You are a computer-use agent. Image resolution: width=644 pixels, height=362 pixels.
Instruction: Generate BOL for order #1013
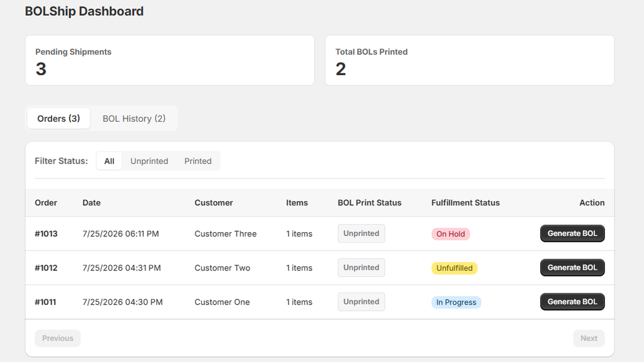coord(572,233)
